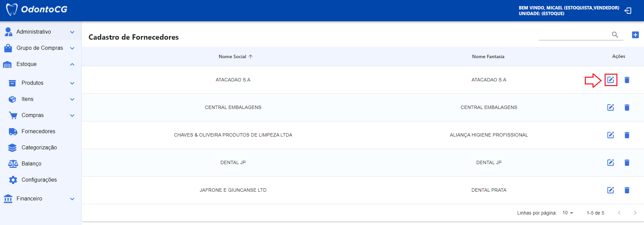
Task: Click the Nome Fantasia column header
Action: click(488, 57)
